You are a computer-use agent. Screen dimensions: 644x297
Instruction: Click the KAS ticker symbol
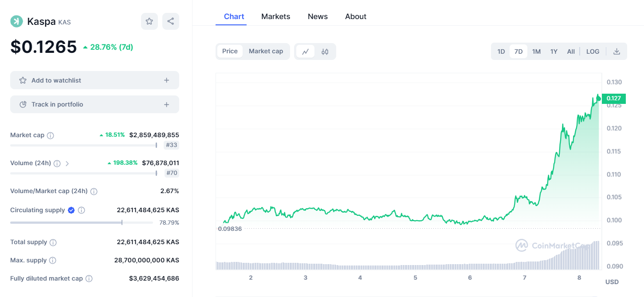64,22
